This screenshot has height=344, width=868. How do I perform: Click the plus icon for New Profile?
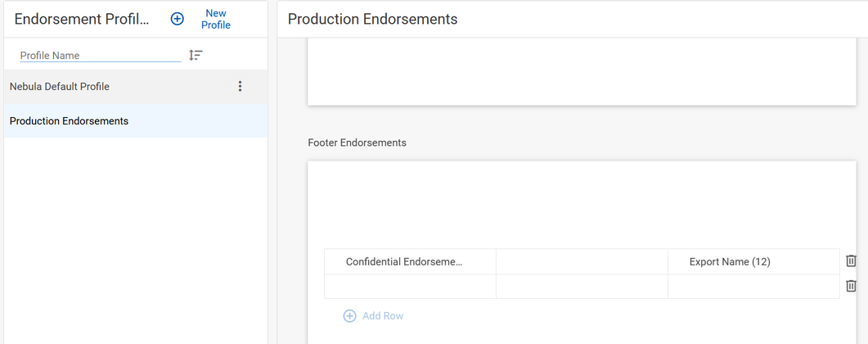[x=178, y=19]
